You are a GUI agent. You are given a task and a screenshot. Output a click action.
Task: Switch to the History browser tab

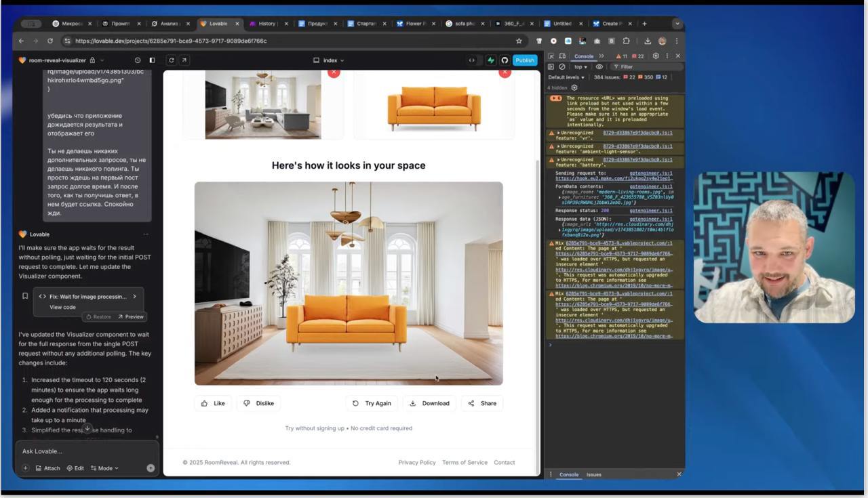(267, 24)
